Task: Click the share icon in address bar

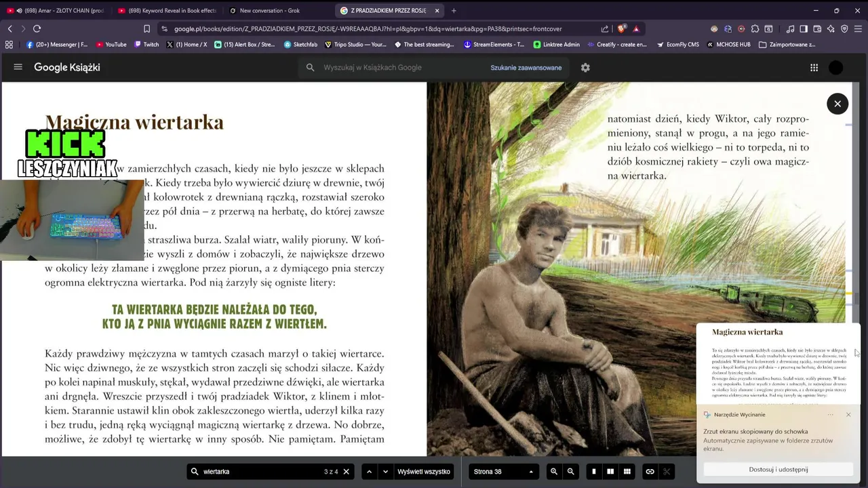Action: pyautogui.click(x=604, y=28)
